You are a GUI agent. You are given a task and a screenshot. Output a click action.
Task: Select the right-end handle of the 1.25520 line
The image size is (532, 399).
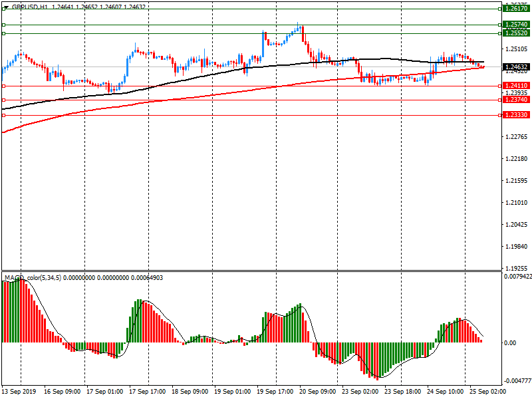point(500,34)
